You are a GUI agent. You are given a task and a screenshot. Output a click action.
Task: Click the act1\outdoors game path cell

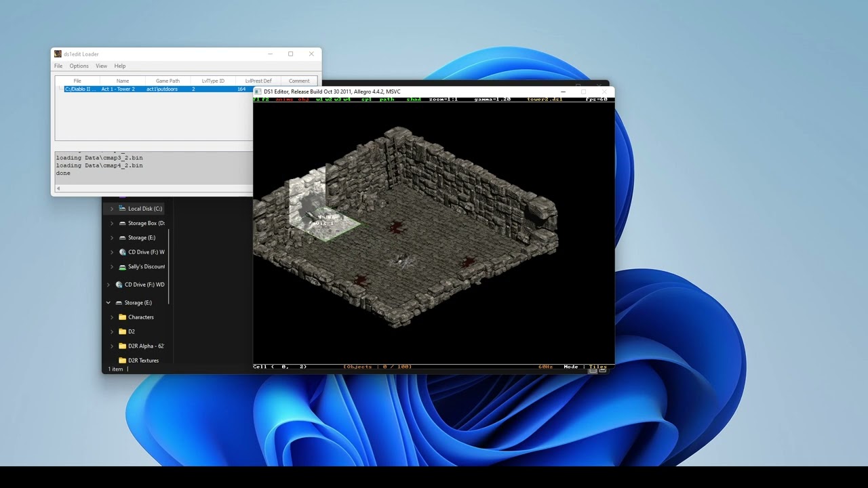[x=162, y=89]
